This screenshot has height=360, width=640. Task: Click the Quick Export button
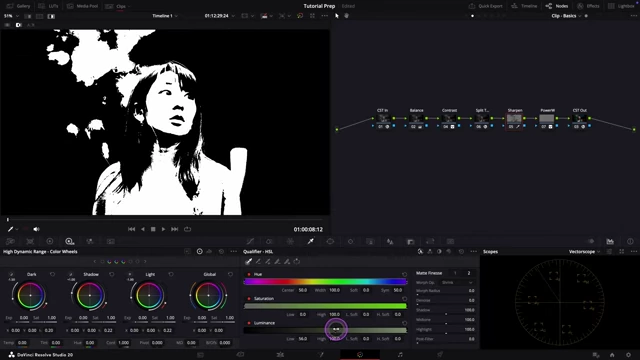click(485, 6)
